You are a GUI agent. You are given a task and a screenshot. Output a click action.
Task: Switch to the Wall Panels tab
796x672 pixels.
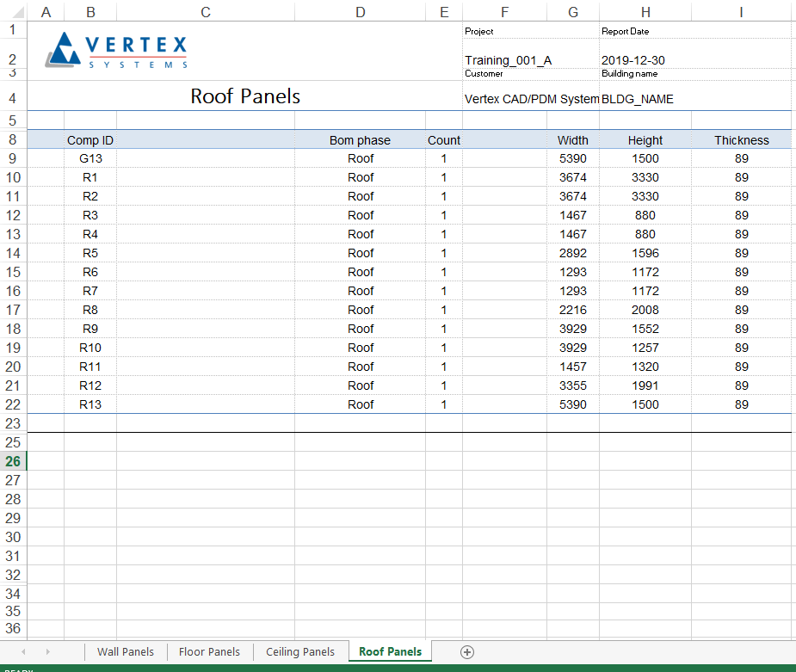pos(126,652)
